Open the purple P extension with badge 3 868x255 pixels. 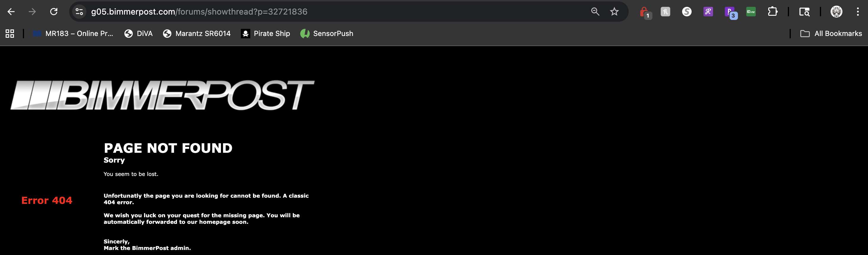pos(730,12)
